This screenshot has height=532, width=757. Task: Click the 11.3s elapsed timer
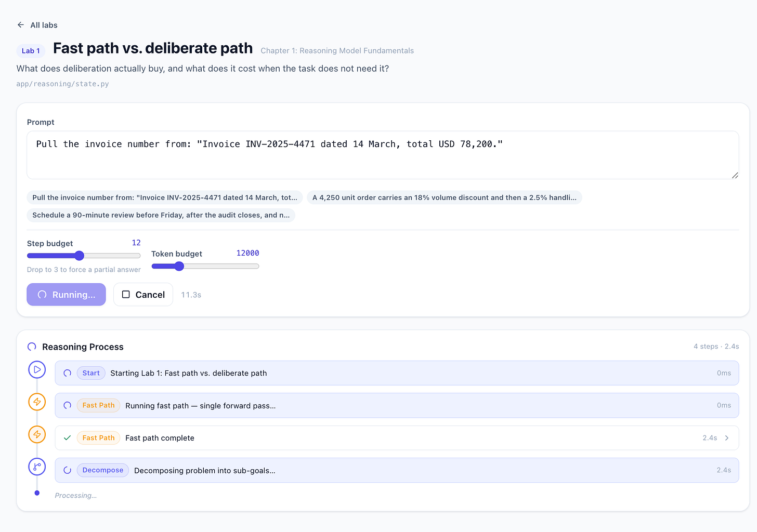point(191,295)
